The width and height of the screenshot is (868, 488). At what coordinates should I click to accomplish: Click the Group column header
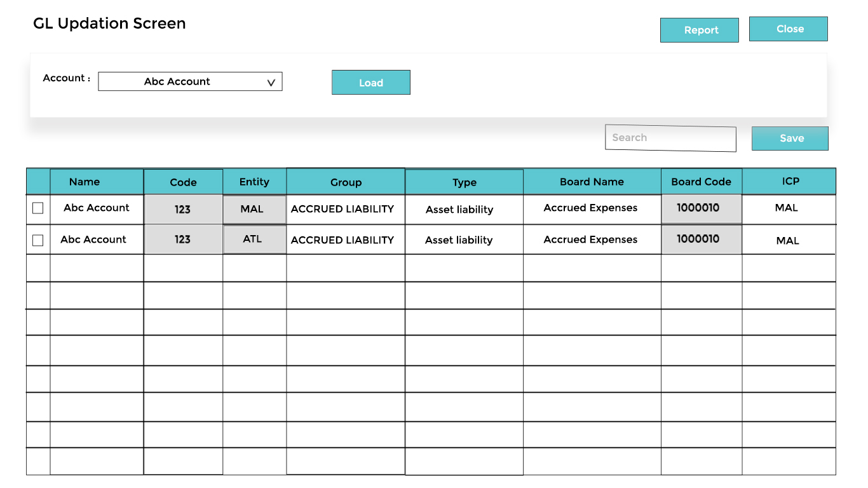[x=346, y=182]
